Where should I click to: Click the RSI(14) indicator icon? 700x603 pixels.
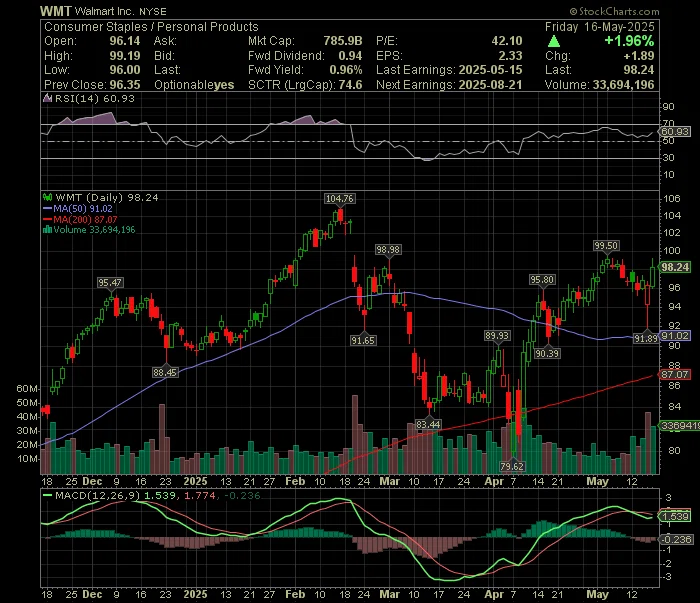[x=47, y=98]
